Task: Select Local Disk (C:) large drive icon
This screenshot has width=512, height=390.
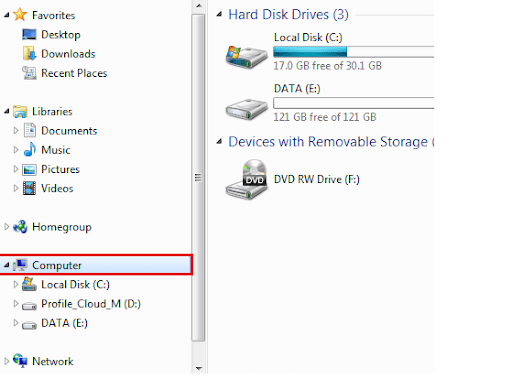Action: (246, 57)
